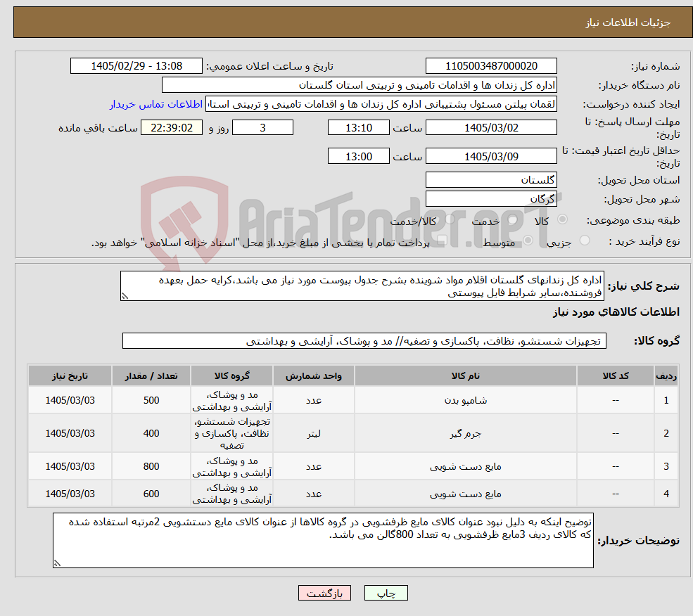
Task: Click the گروه کالا column header
Action: (231, 376)
